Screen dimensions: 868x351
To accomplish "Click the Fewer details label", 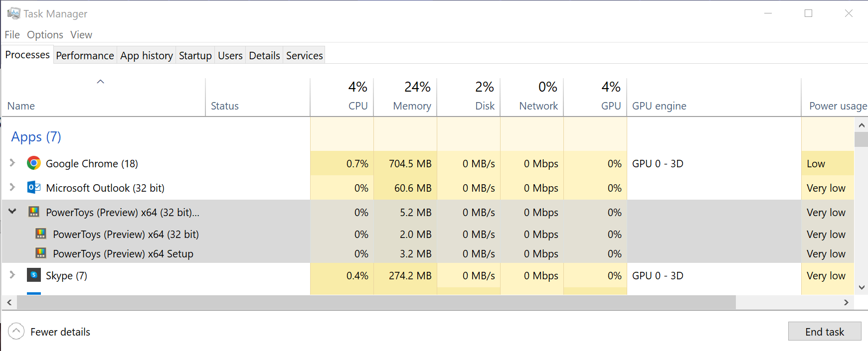I will (x=60, y=331).
